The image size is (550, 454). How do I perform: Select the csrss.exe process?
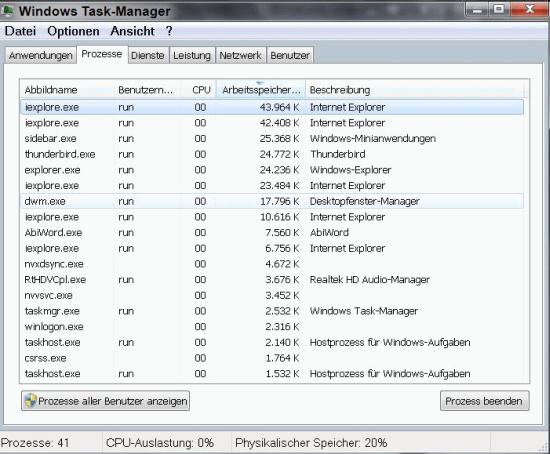point(272,358)
